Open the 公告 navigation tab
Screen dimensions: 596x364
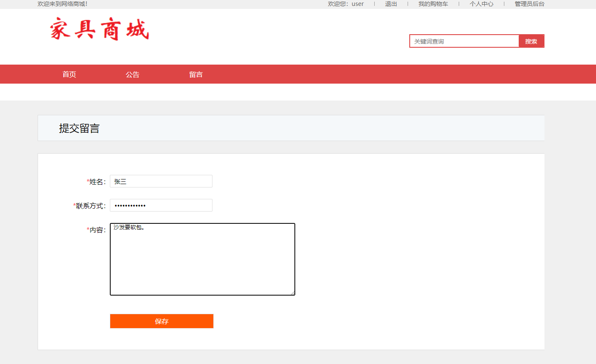[133, 74]
